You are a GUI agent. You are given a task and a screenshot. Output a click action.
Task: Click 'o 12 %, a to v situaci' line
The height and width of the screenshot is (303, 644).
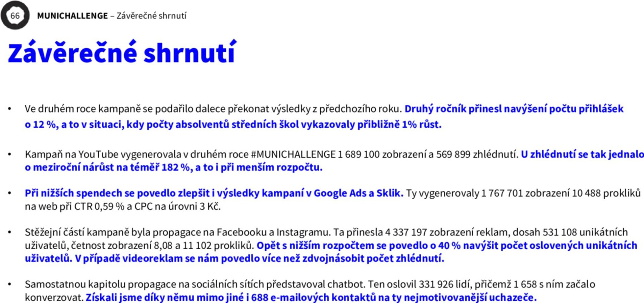[233, 124]
